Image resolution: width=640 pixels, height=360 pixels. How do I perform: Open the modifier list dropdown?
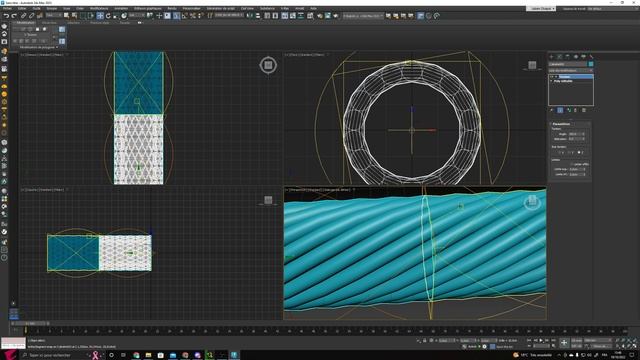coord(571,70)
